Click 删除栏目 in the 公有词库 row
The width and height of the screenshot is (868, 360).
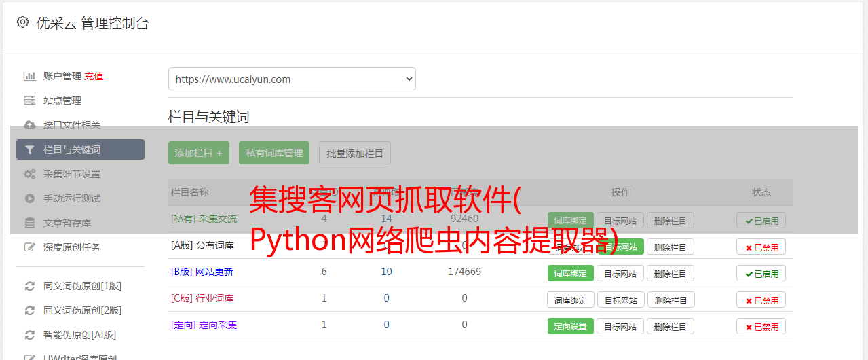(671, 247)
